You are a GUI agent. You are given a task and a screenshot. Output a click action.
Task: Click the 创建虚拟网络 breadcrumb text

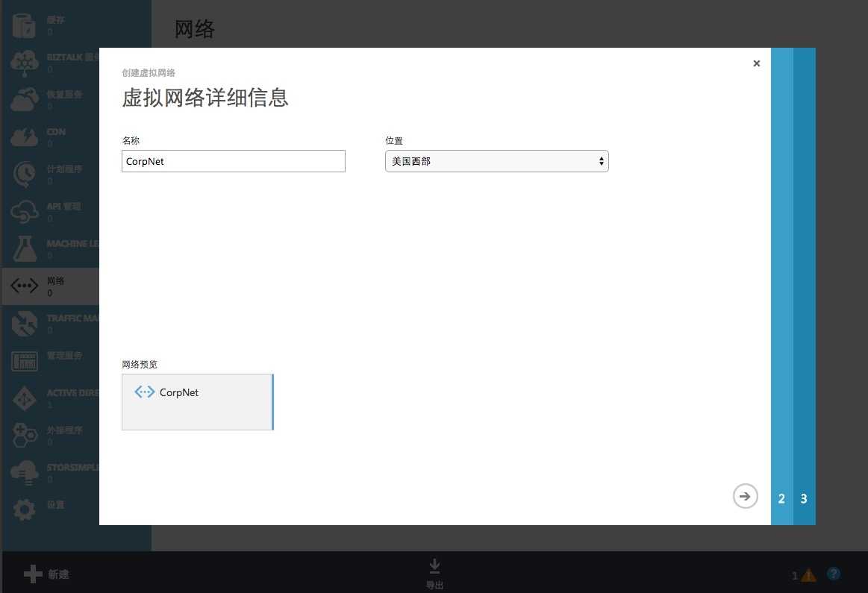pos(149,72)
